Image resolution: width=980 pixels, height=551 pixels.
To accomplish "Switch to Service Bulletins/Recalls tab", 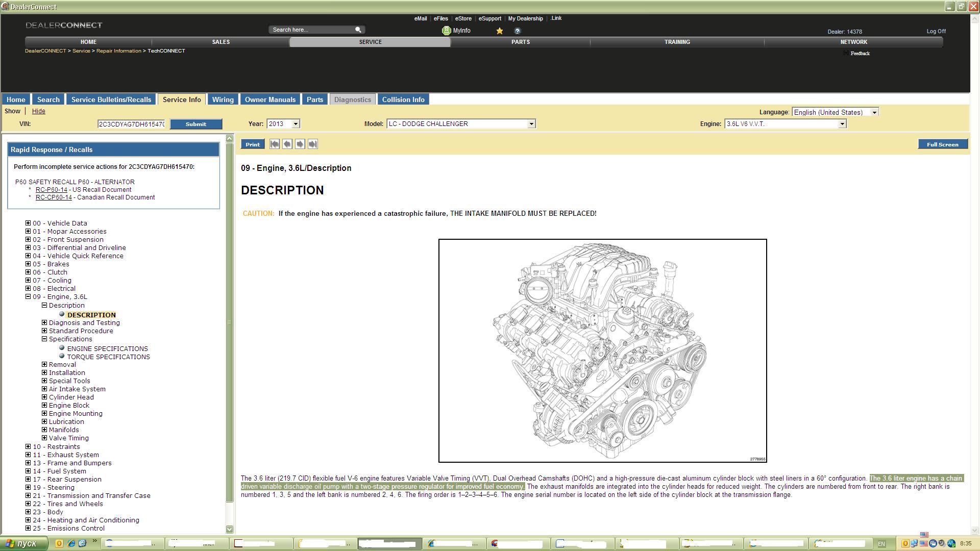I will click(x=111, y=99).
